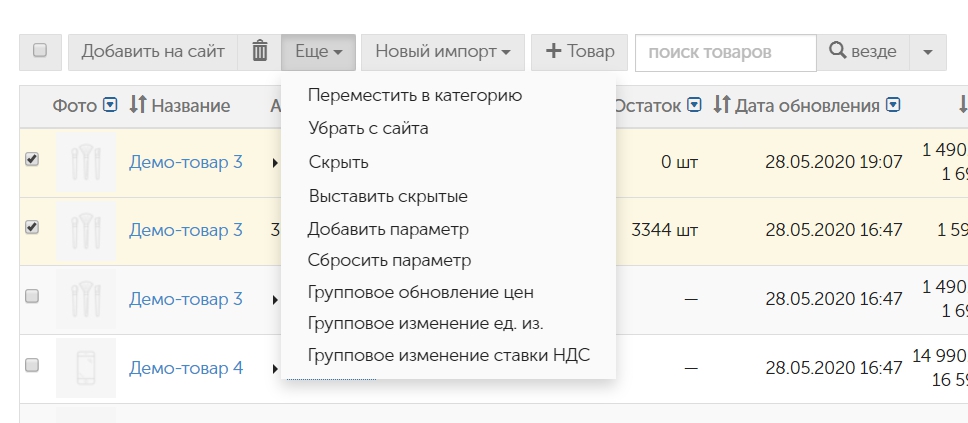Image resolution: width=968 pixels, height=423 pixels.
Task: Click the plus Товар add button
Action: [579, 52]
